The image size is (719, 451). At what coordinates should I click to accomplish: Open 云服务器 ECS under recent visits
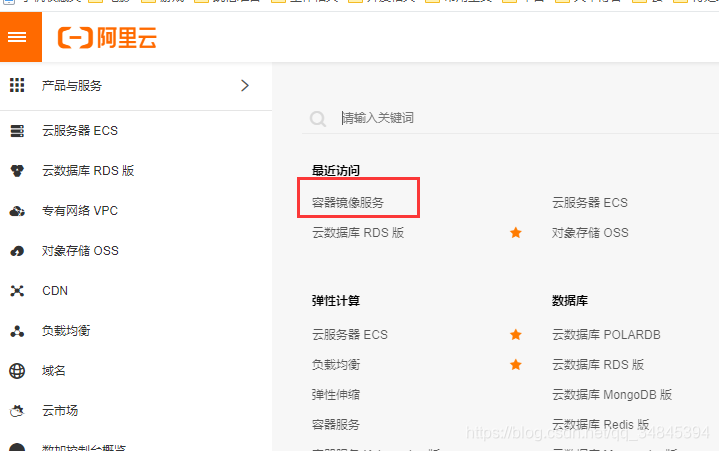590,203
